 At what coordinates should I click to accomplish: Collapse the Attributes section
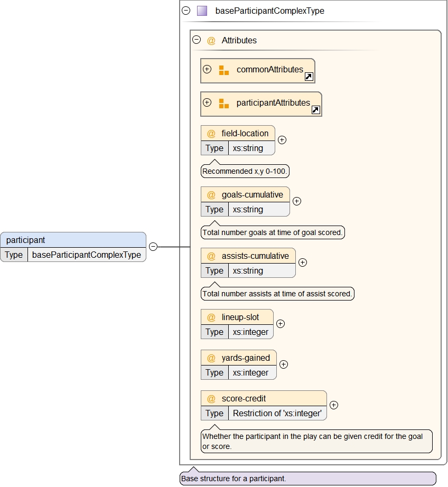point(197,40)
